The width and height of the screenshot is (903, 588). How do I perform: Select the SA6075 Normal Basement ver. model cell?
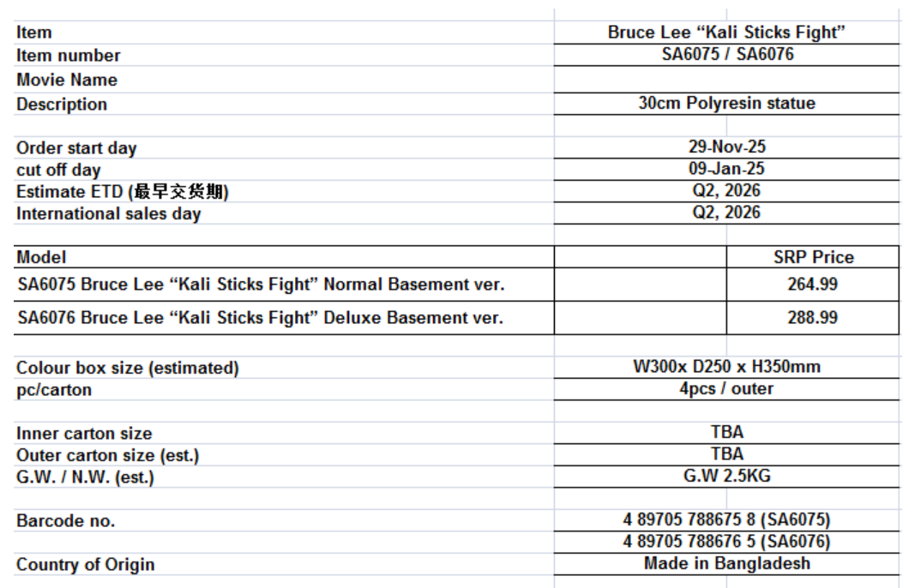260,284
